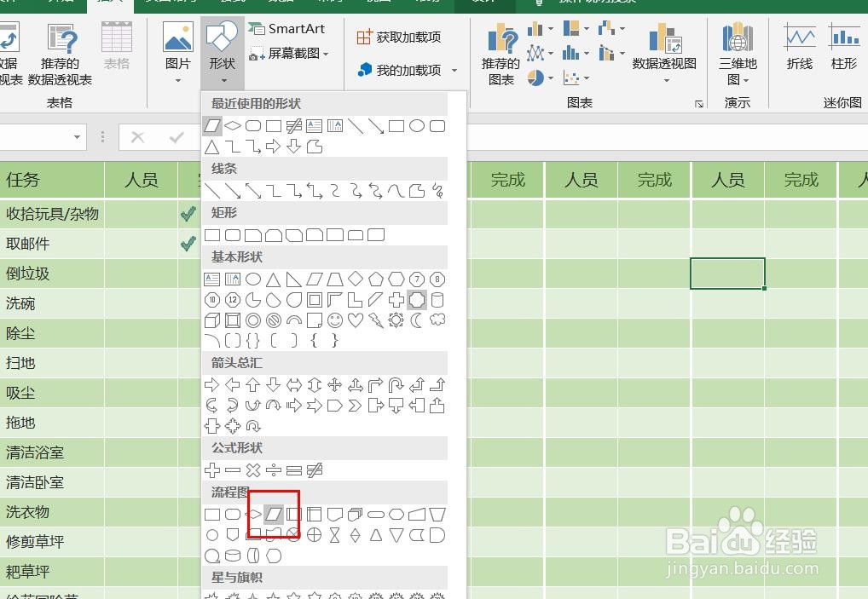Pick the crescent moon shape

[417, 320]
